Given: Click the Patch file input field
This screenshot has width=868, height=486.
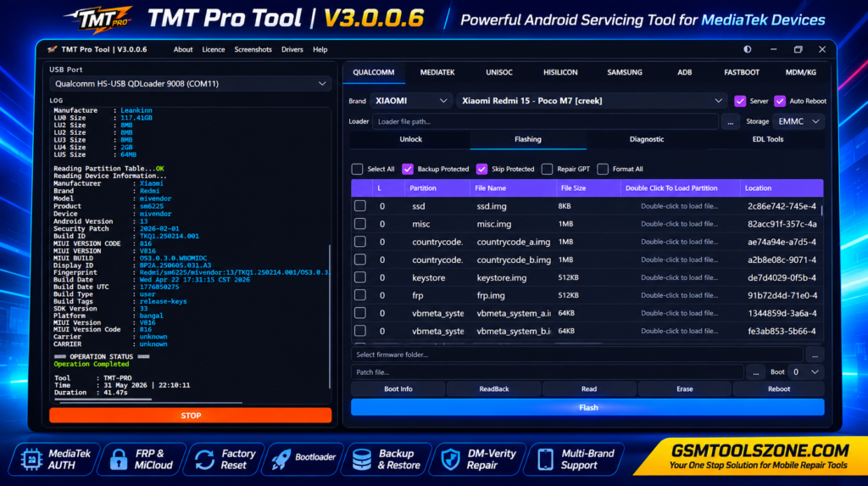Looking at the screenshot, I should click(547, 372).
